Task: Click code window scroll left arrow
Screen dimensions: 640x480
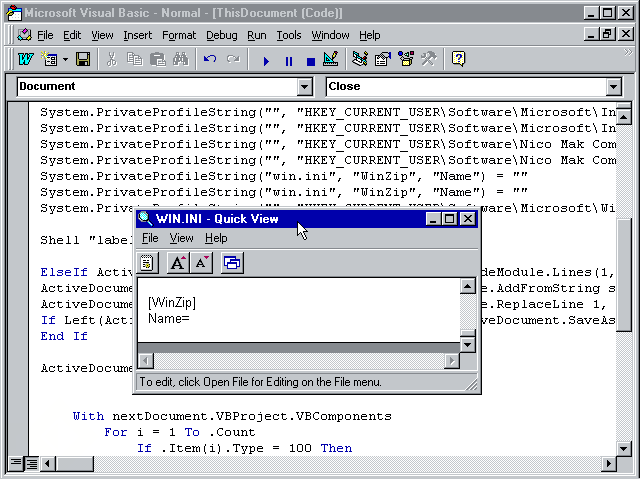Action: click(x=48, y=463)
